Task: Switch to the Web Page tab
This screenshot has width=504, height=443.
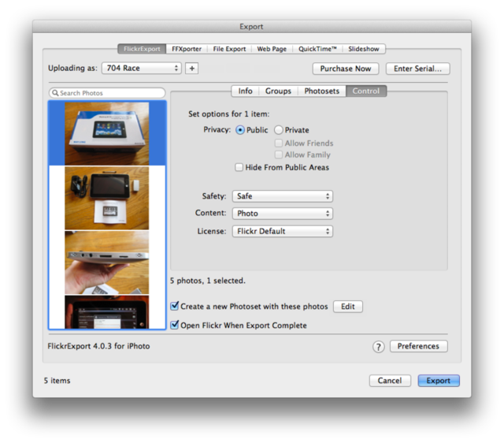Action: pos(272,49)
